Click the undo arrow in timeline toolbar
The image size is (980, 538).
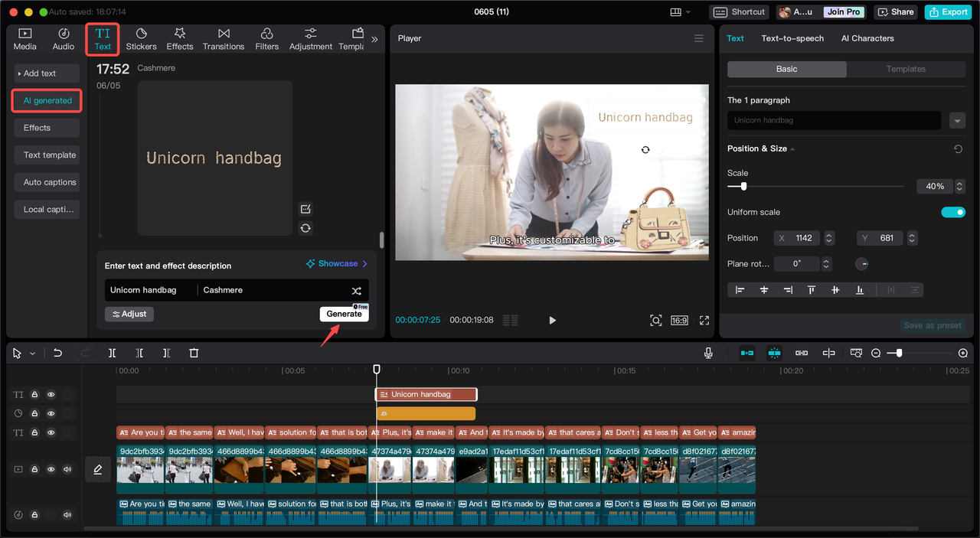[x=57, y=353]
